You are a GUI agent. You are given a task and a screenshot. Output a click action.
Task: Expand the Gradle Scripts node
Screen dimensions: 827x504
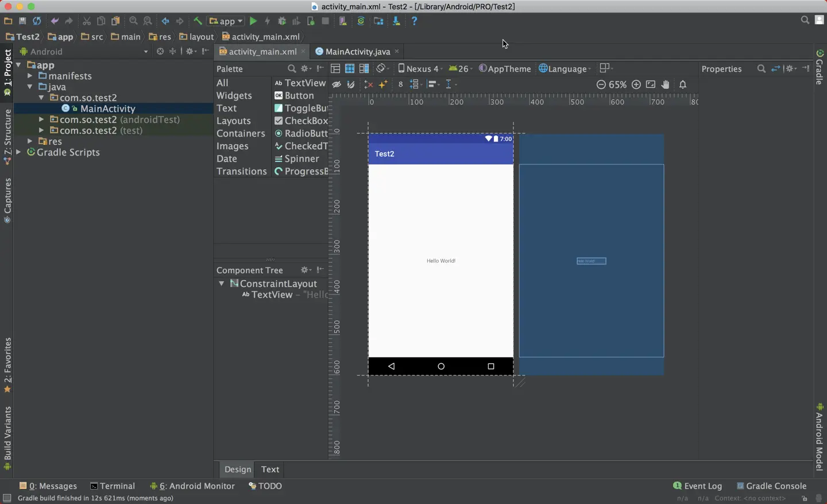click(x=19, y=152)
